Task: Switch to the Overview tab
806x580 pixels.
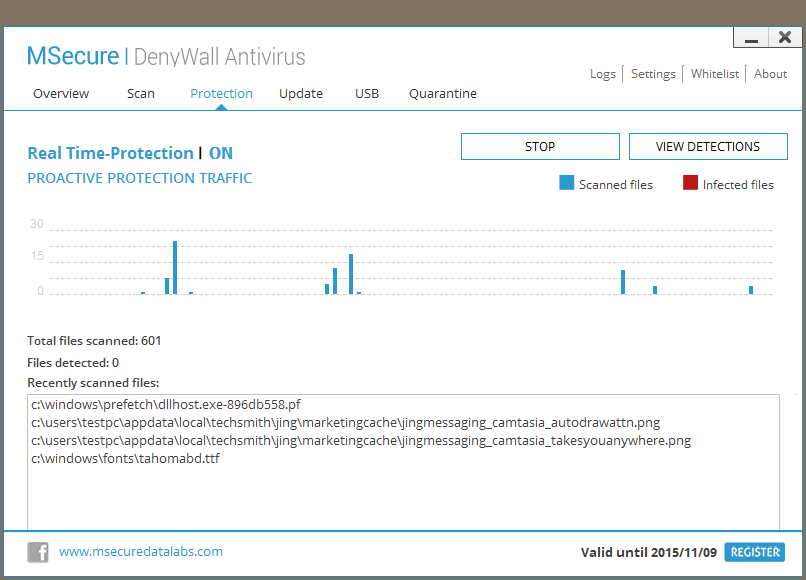Action: tap(61, 94)
